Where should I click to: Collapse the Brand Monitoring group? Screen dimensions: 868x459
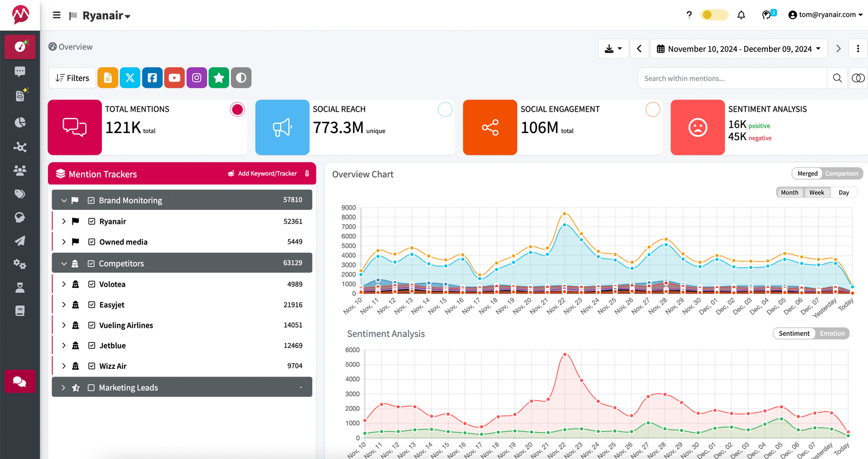pos(64,201)
